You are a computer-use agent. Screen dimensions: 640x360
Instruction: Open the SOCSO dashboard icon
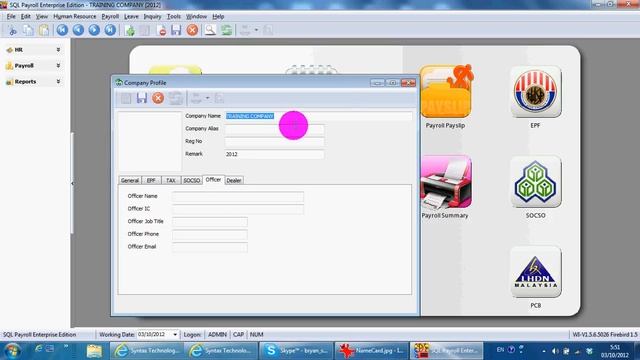click(536, 182)
